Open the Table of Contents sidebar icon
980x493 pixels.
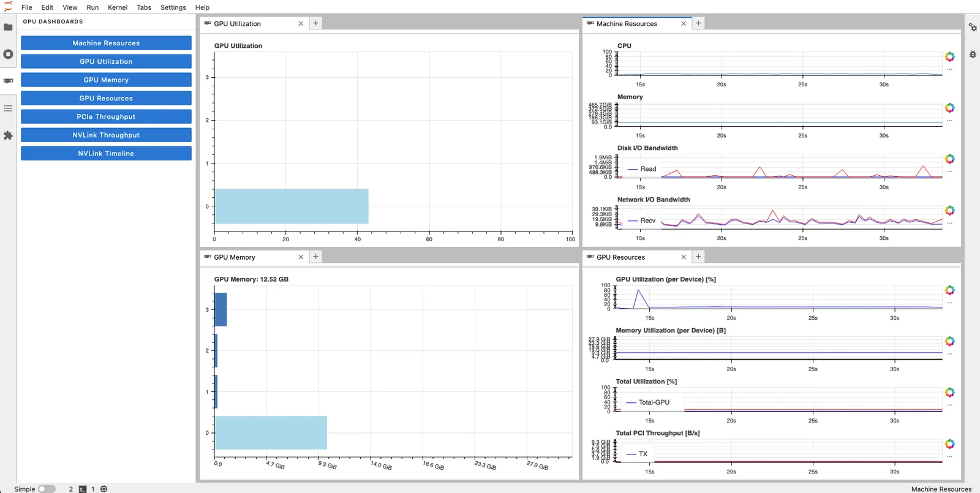(8, 108)
